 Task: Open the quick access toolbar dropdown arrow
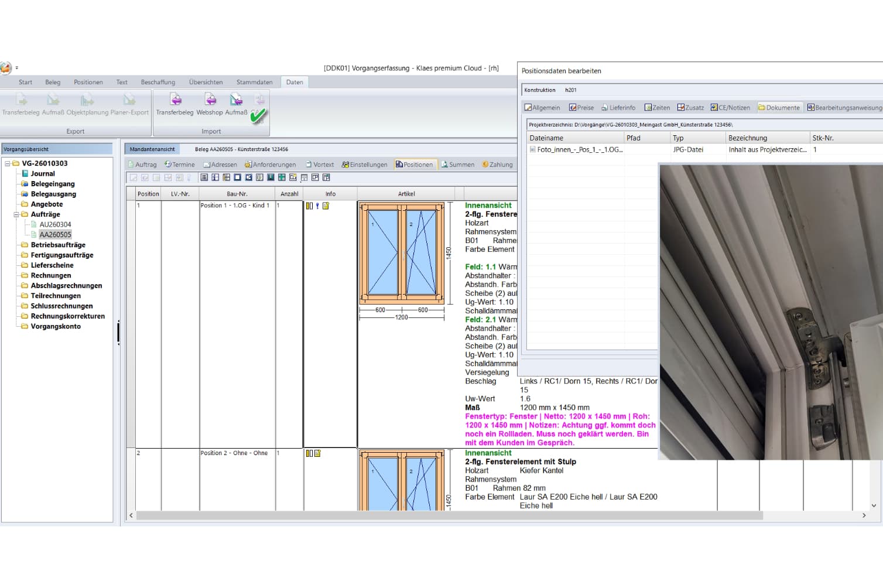tap(17, 68)
